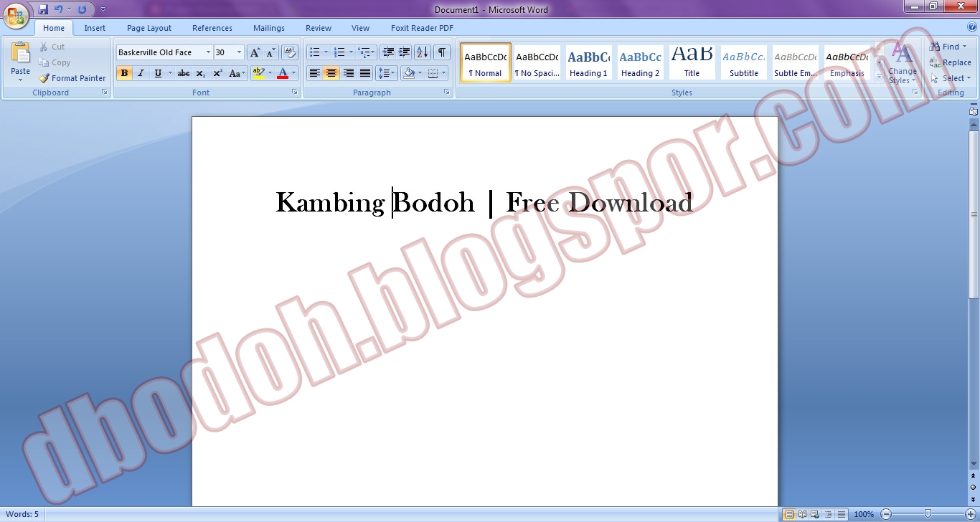Open the font name dropdown
Viewport: 980px width, 522px height.
(x=208, y=52)
